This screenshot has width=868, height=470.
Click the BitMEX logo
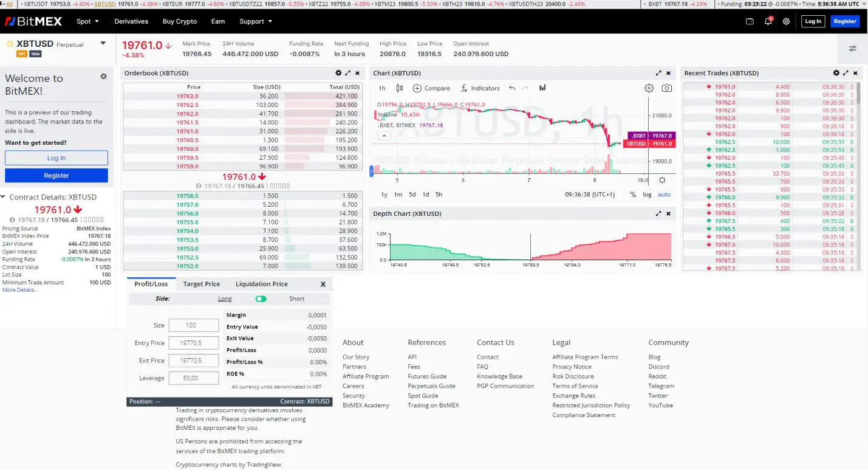[33, 21]
